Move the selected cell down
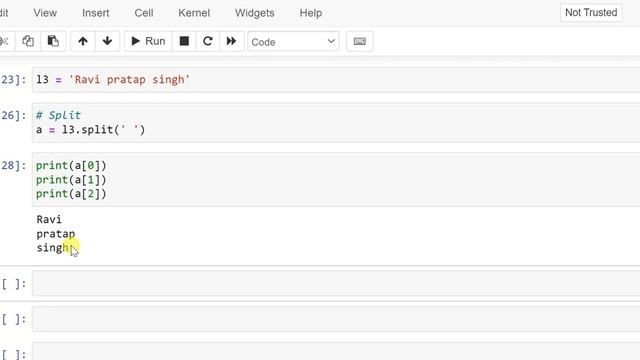Viewport: 640px width, 360px height. (x=107, y=41)
